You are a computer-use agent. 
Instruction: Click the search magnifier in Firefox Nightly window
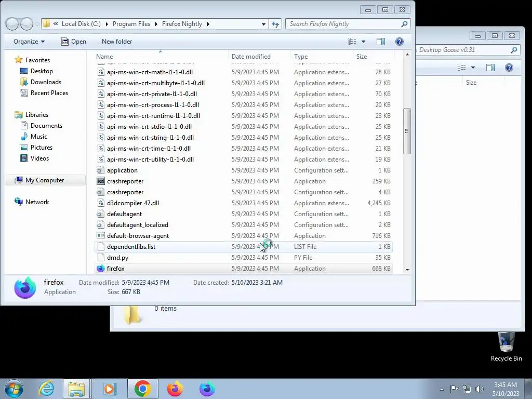[x=404, y=24]
